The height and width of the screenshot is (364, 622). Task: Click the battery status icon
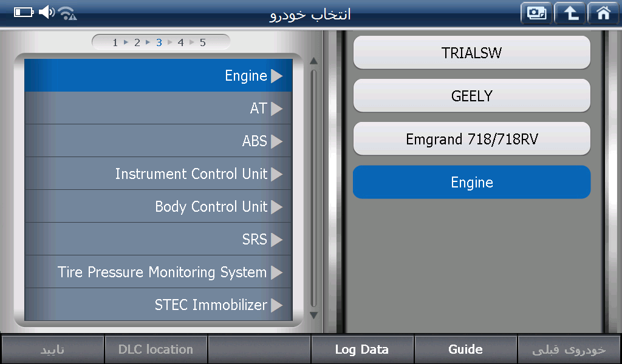click(24, 12)
